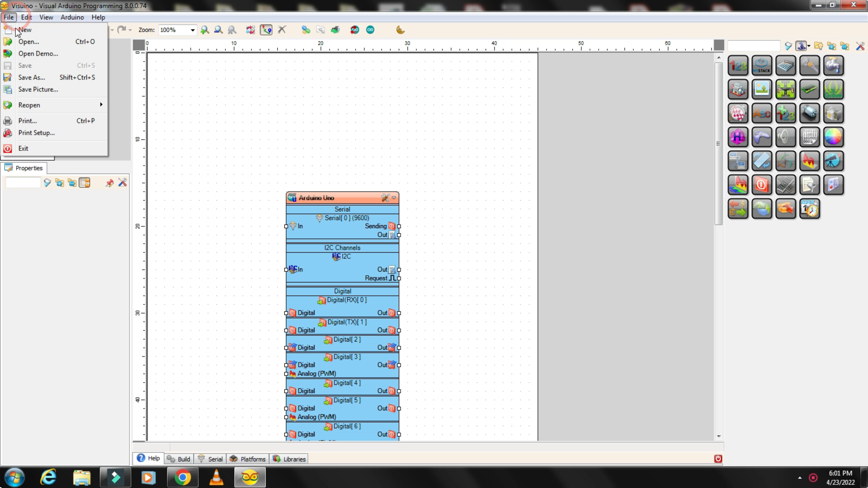Toggle the Properties panel pin icon
This screenshot has height=488, width=868.
pyautogui.click(x=109, y=183)
